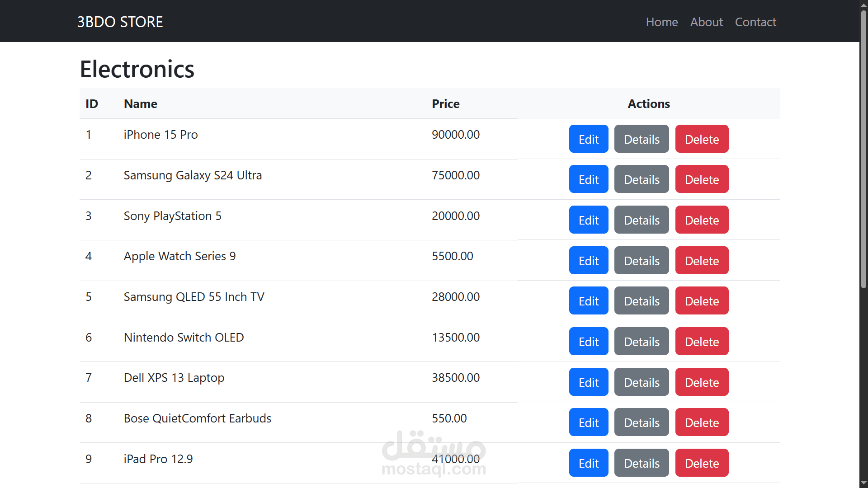
Task: Click the Dell XPS 13 Laptop name
Action: click(174, 378)
